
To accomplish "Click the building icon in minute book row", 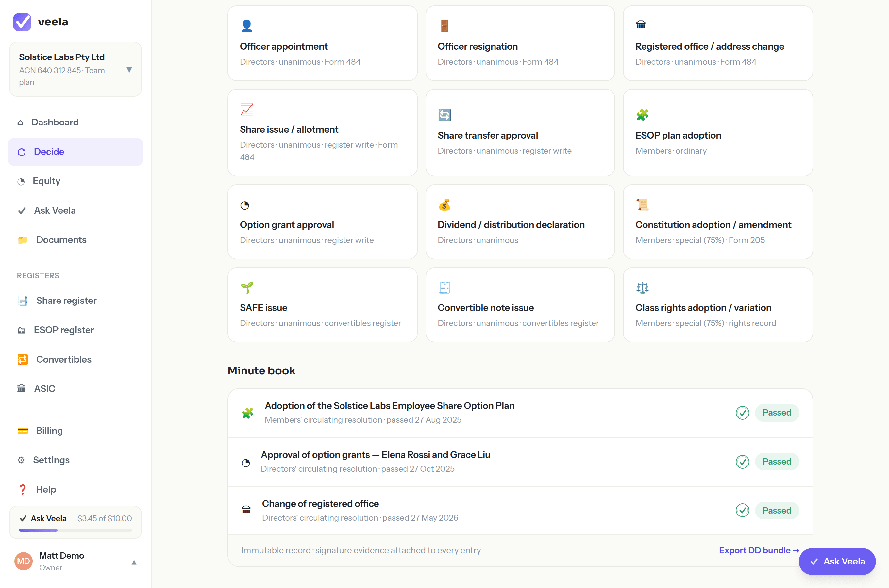I will 246,510.
